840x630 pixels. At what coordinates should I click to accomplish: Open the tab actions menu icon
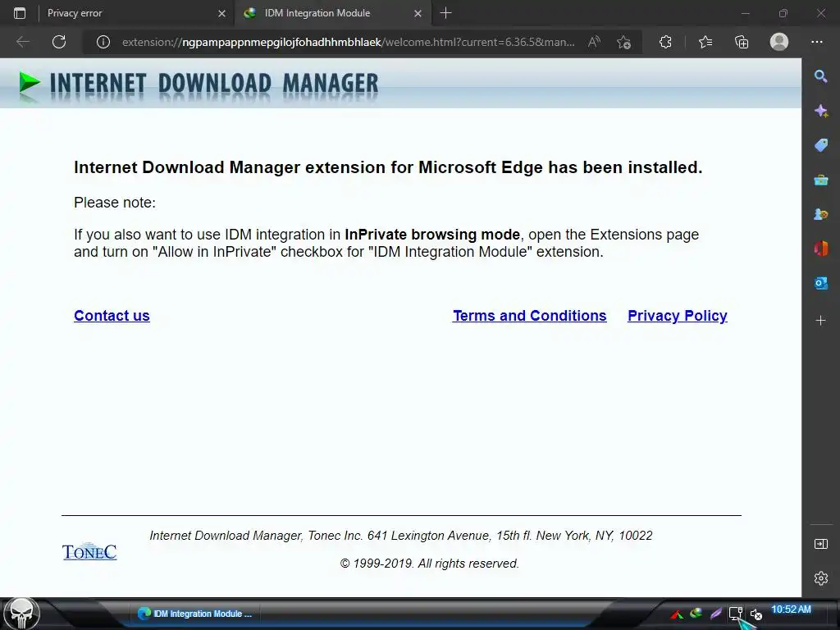20,13
